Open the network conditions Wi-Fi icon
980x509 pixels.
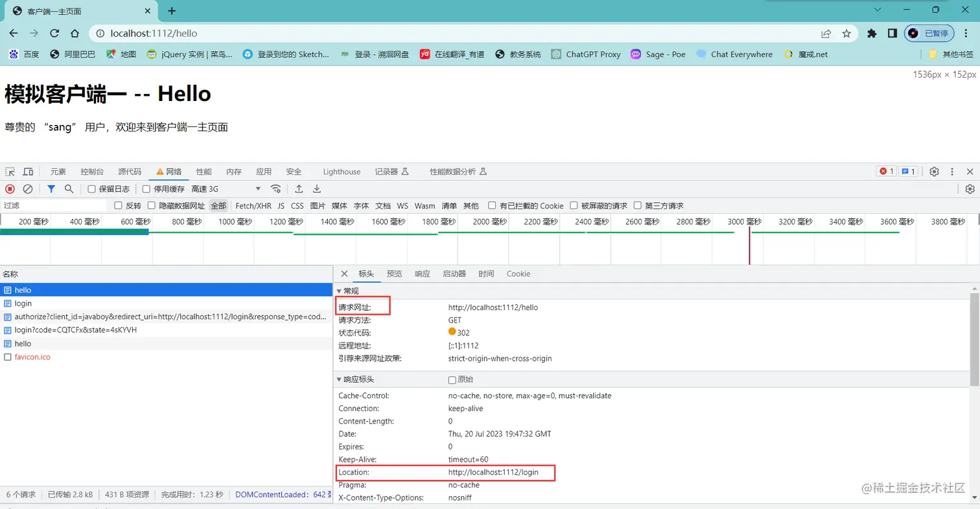point(276,189)
